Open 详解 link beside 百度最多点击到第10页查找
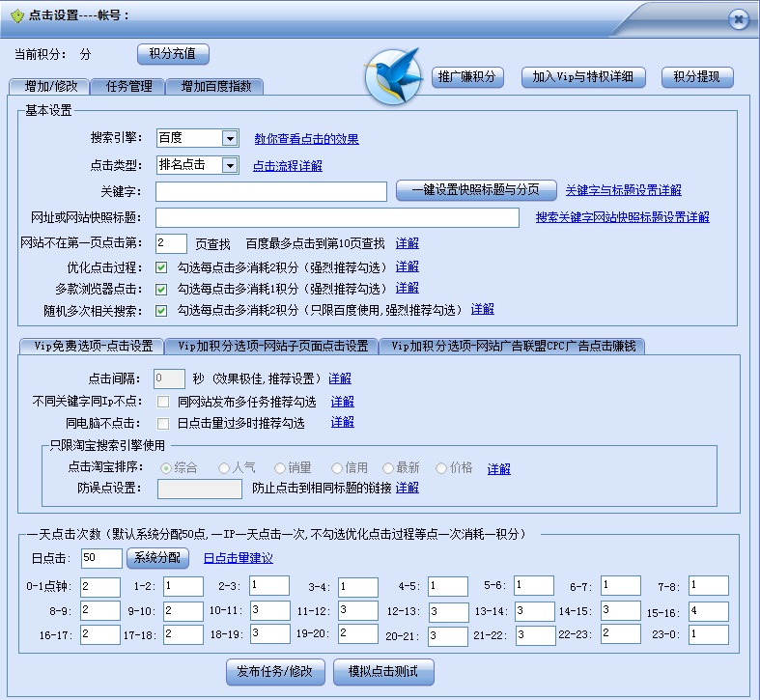The width and height of the screenshot is (760, 700). point(408,243)
